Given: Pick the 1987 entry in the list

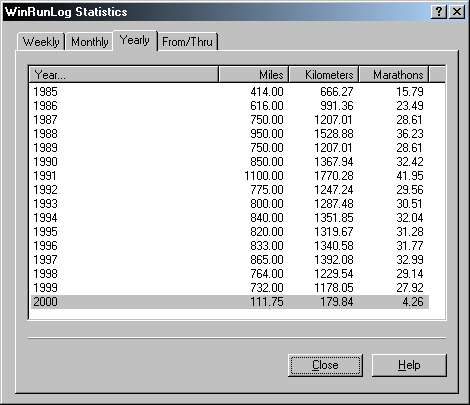Looking at the screenshot, I should point(230,120).
